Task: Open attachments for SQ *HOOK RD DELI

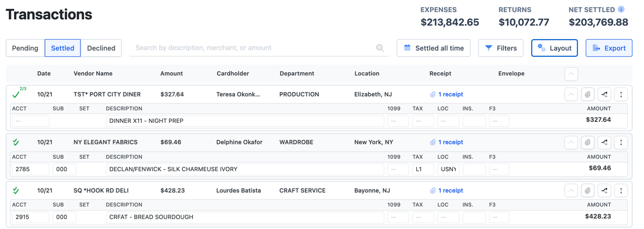Action: click(587, 190)
